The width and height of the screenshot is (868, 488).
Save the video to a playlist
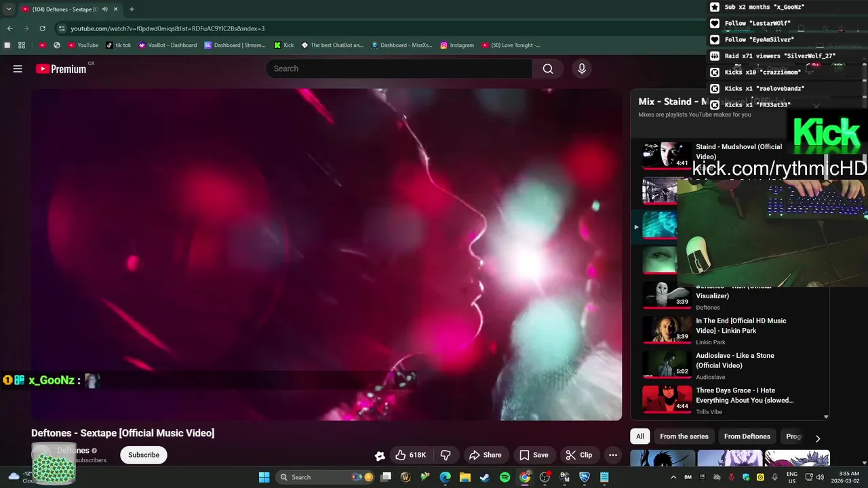(534, 455)
